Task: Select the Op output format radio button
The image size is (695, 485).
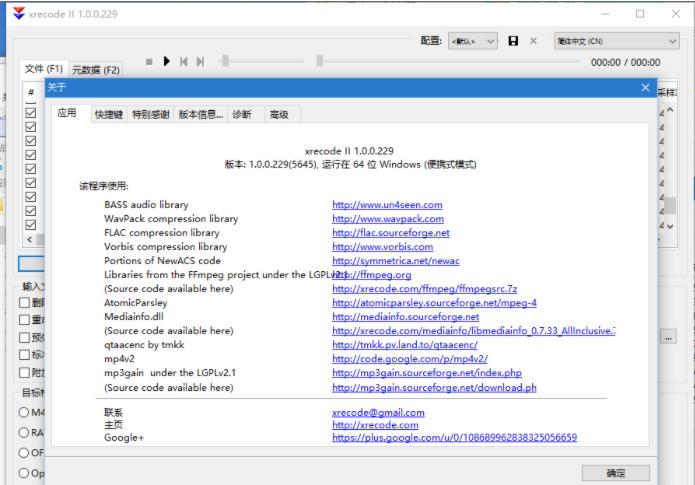Action: pyautogui.click(x=24, y=473)
